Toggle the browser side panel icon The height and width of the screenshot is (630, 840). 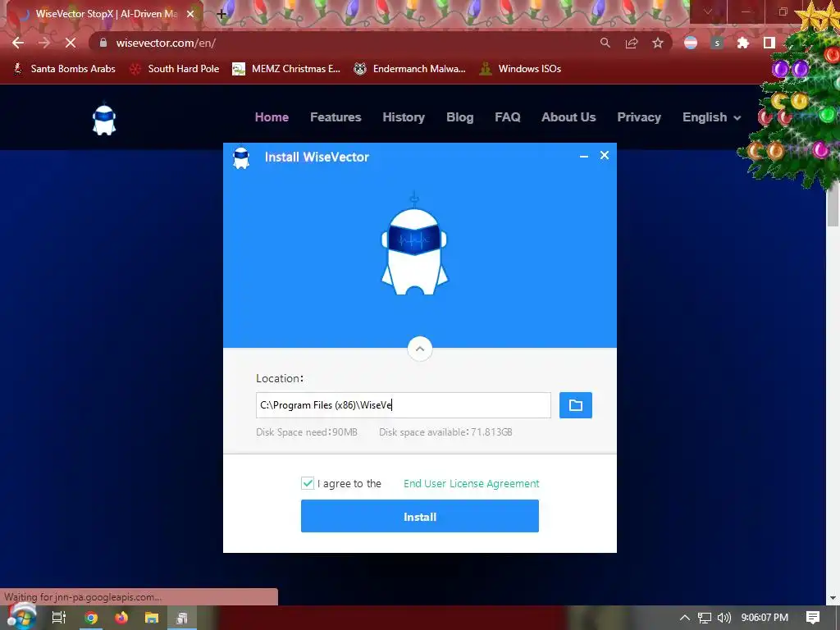coord(769,43)
